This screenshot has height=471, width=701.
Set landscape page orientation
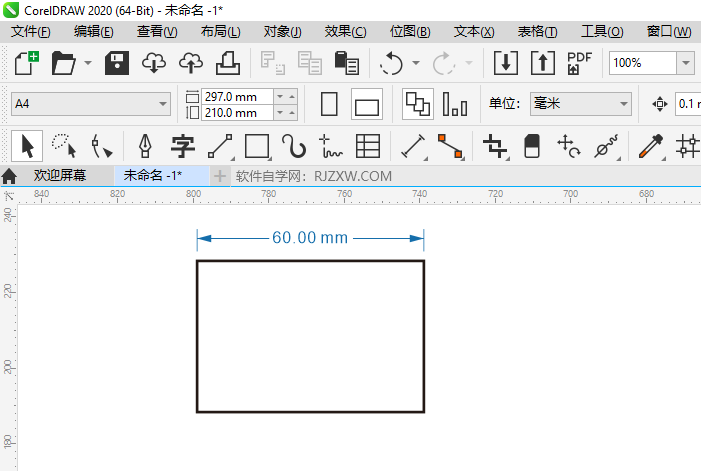click(x=367, y=104)
